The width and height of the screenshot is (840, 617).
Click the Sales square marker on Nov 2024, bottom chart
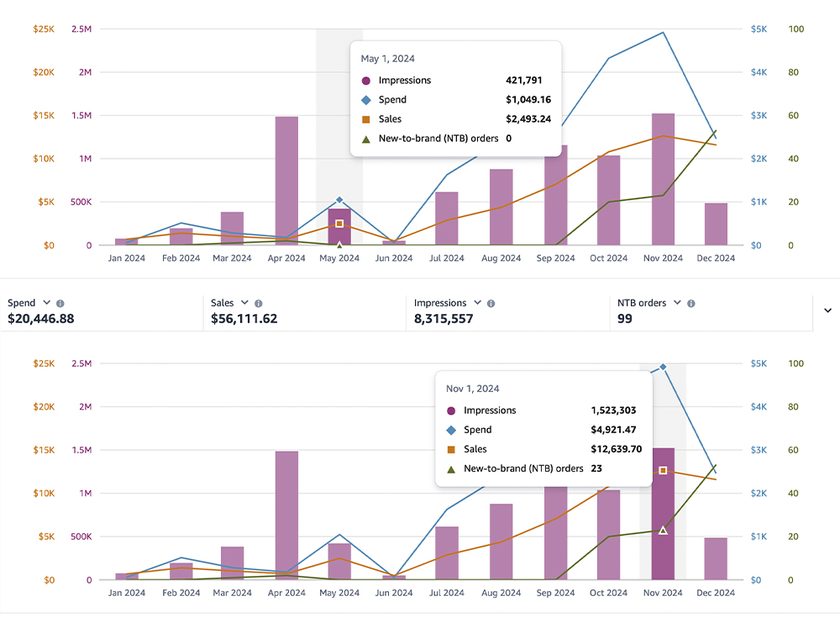pyautogui.click(x=663, y=471)
